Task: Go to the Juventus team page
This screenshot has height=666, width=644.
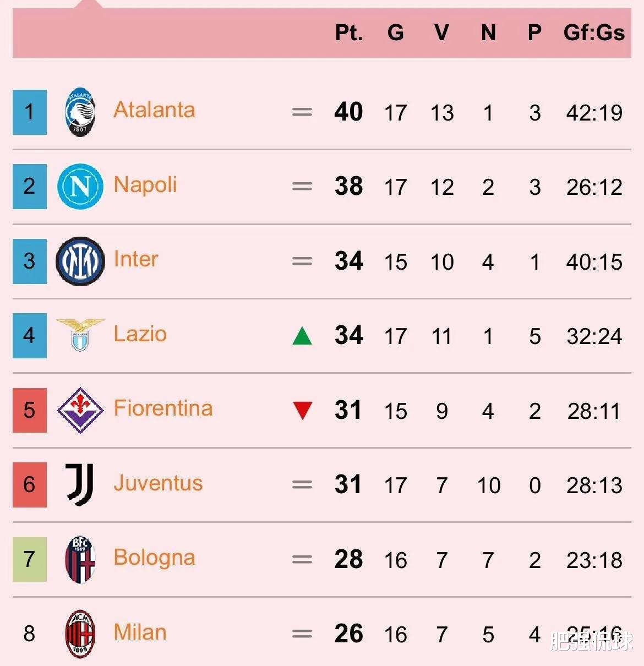Action: coord(158,483)
